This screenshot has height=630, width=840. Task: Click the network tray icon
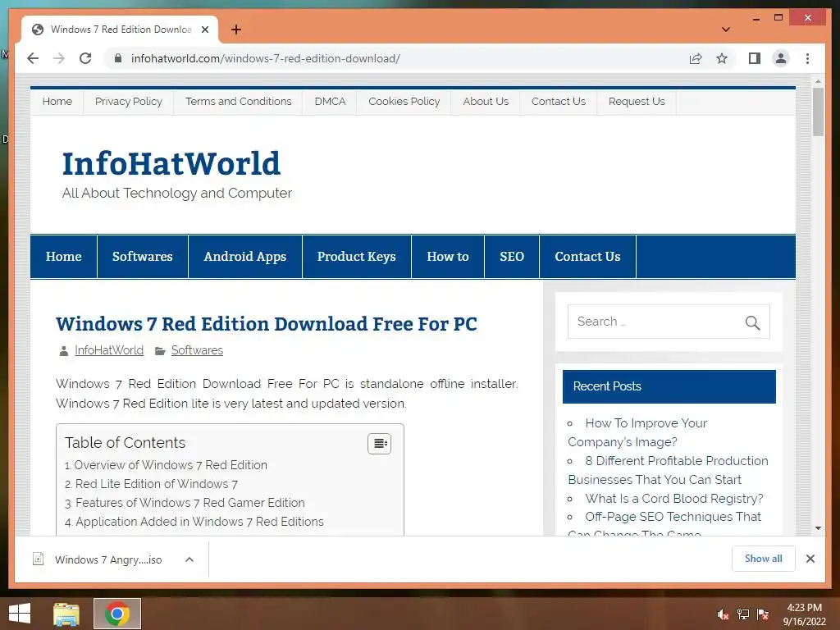coord(743,614)
